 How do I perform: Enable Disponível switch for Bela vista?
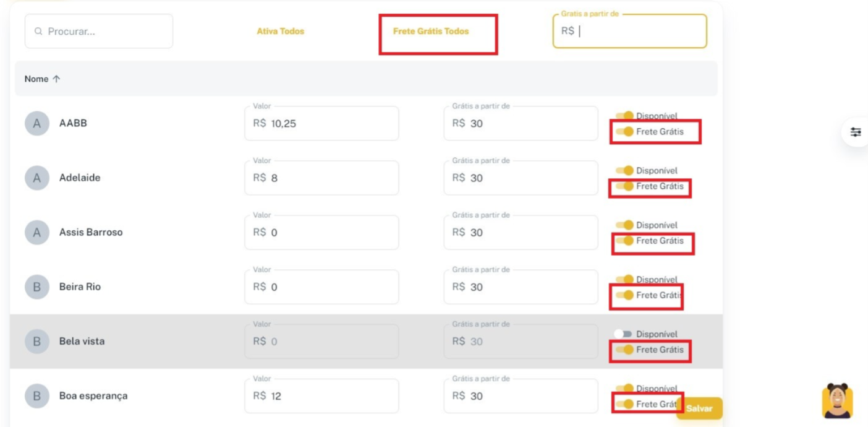coord(623,334)
